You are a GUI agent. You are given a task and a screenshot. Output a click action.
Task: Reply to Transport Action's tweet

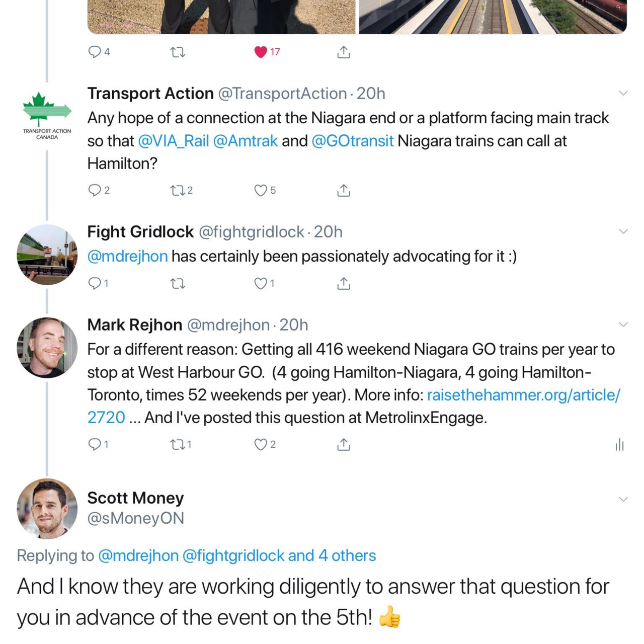click(95, 190)
